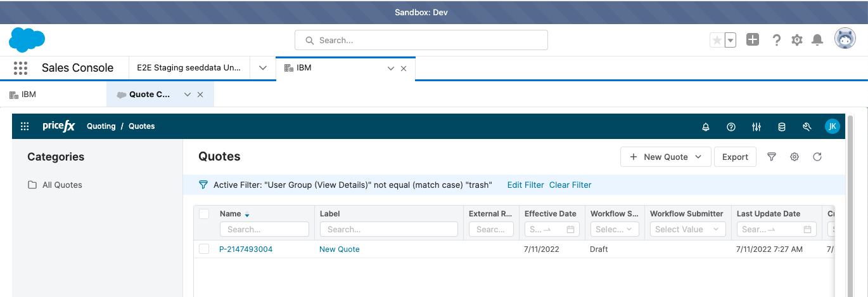Open the Pricefx app grid menu
The width and height of the screenshot is (868, 297).
pos(25,126)
